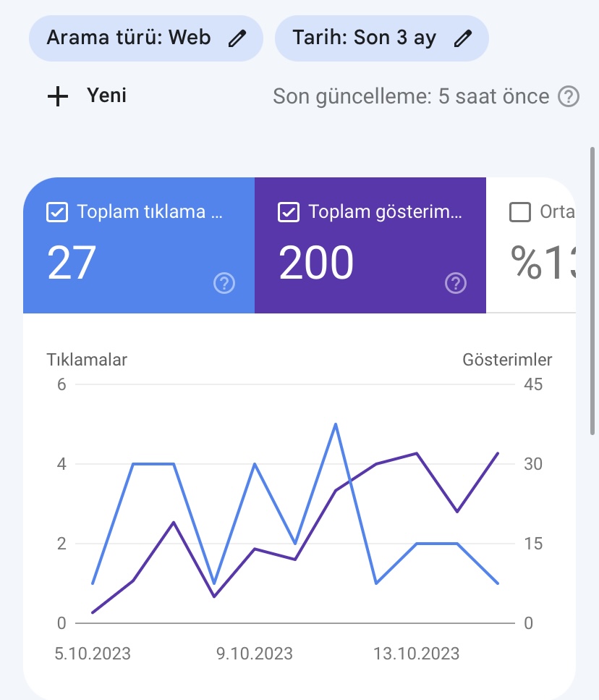Select the blue clicks card showing 27
Screen dimensions: 599x700
(x=139, y=245)
